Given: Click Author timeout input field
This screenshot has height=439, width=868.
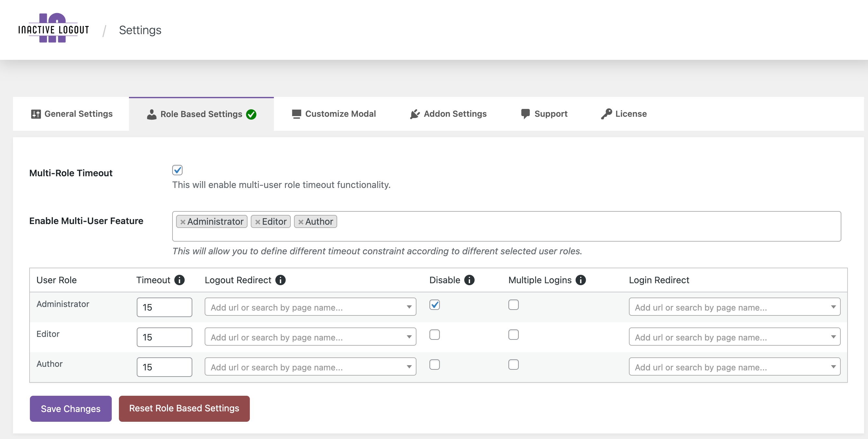Looking at the screenshot, I should [x=164, y=367].
